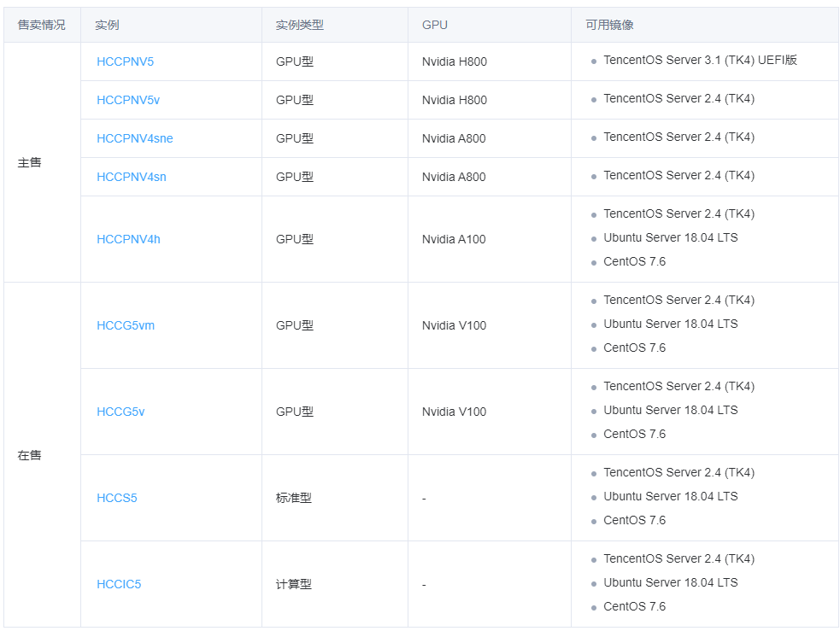Image resolution: width=840 pixels, height=631 pixels.
Task: Open the HCCPNV4sne instance link
Action: 134,138
